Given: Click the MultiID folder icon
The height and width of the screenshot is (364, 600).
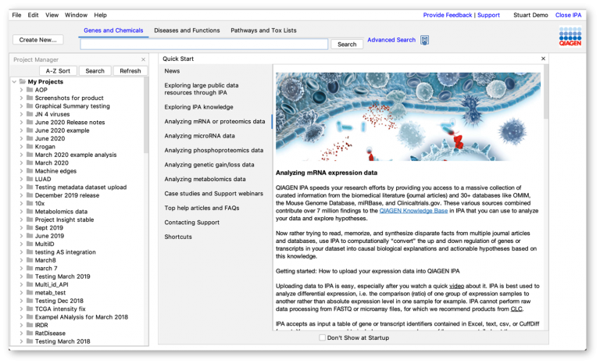Looking at the screenshot, I should tap(30, 244).
